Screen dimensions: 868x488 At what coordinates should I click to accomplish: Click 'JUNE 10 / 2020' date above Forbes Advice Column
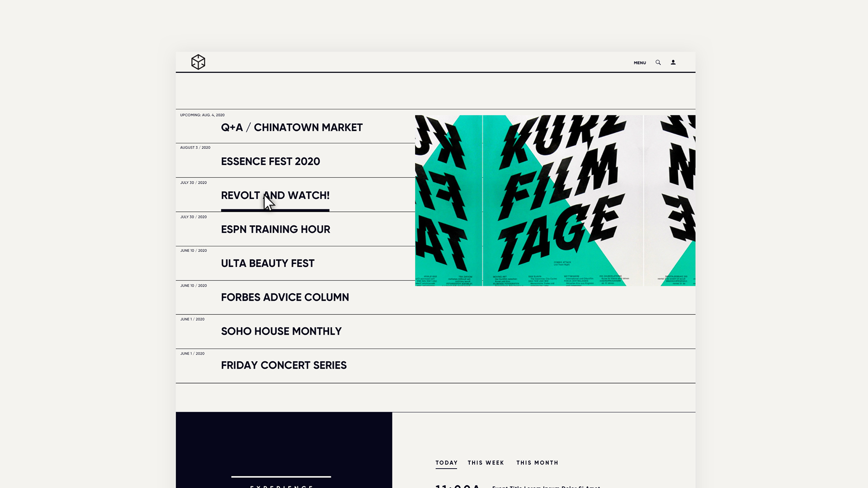(193, 286)
